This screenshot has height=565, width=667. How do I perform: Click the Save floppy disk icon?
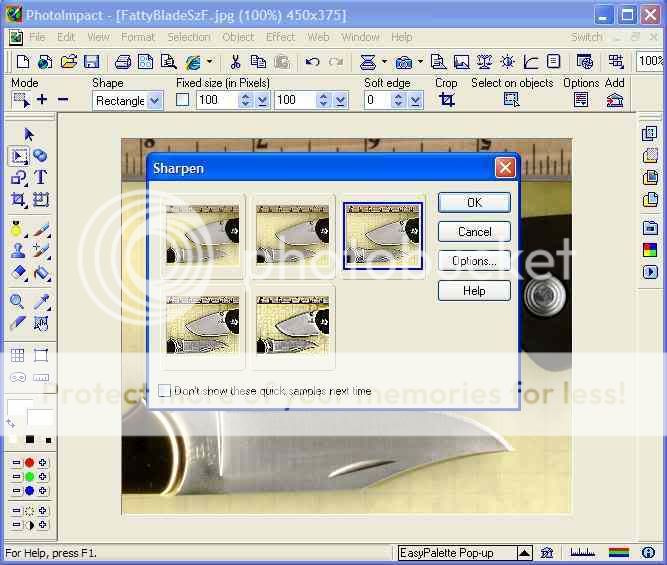(x=91, y=62)
